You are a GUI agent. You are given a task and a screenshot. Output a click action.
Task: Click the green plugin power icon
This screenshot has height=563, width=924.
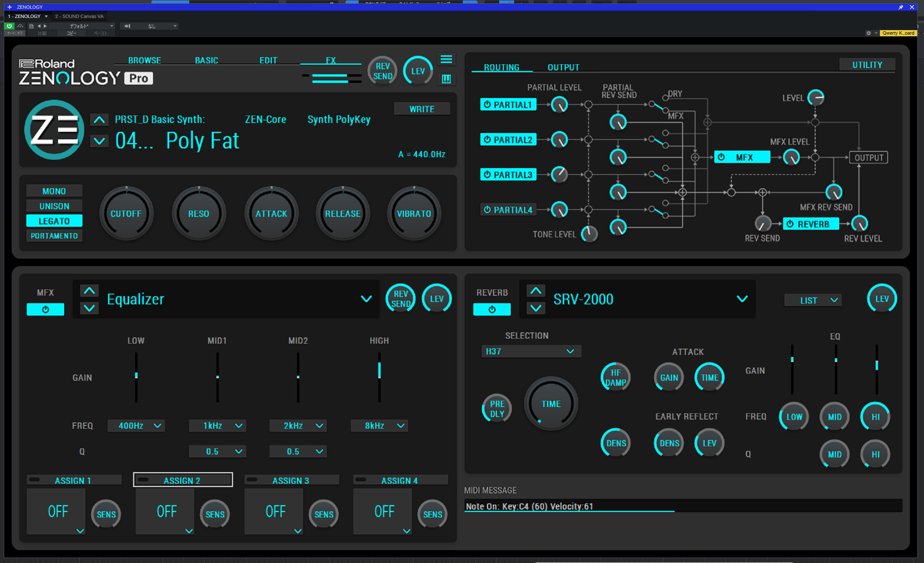click(9, 26)
